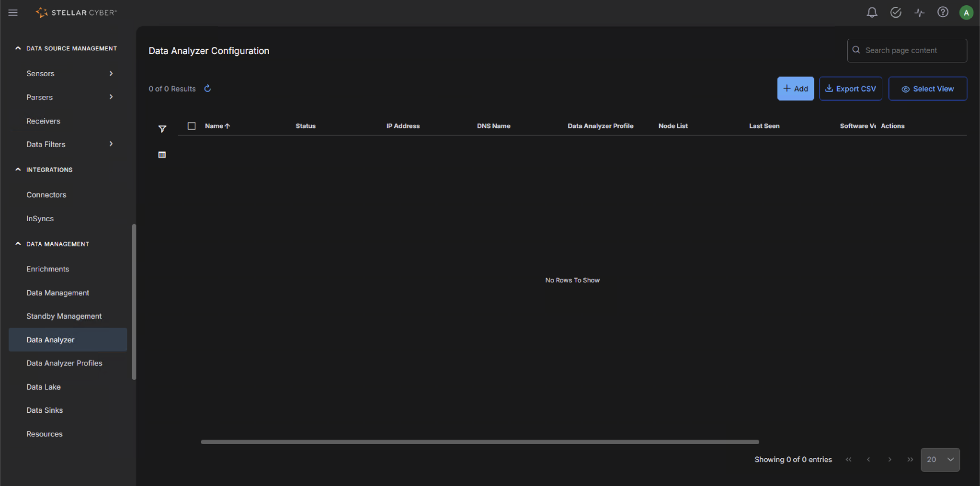980x486 pixels.
Task: Open the task status checkmark icon
Action: pyautogui.click(x=895, y=12)
